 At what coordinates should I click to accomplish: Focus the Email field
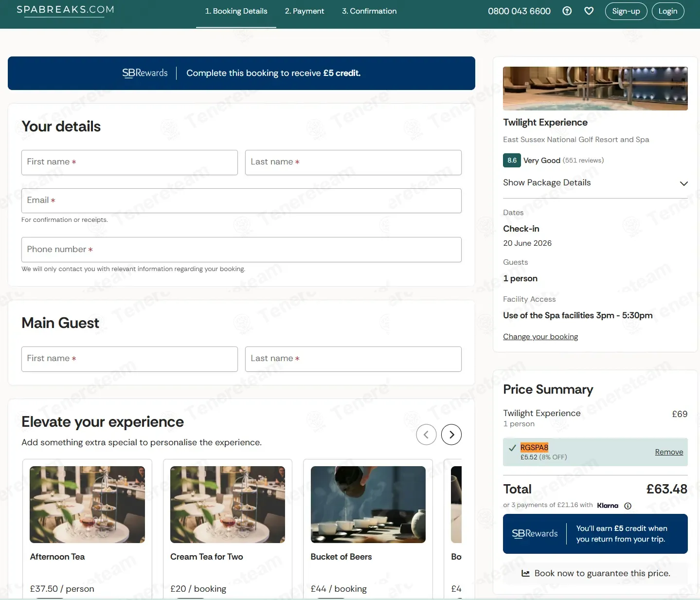241,200
